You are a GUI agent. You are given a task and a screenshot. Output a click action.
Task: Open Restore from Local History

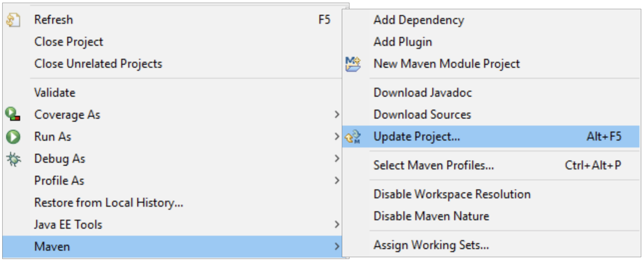109,203
